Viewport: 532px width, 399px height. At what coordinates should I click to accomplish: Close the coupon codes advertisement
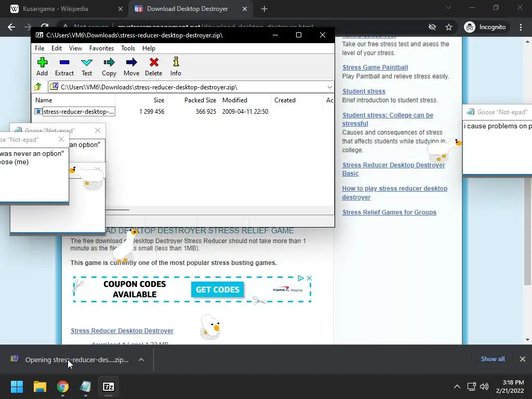click(x=309, y=278)
